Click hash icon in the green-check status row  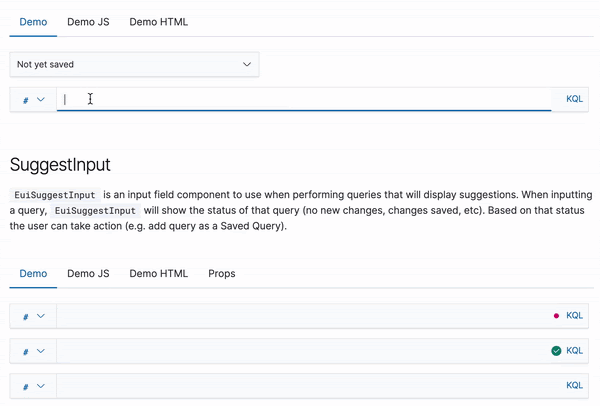click(26, 352)
